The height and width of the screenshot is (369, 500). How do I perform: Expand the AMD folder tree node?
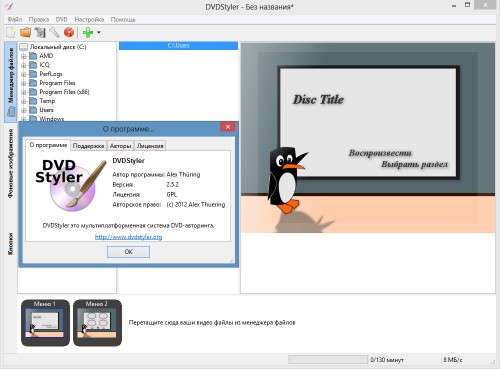point(24,56)
